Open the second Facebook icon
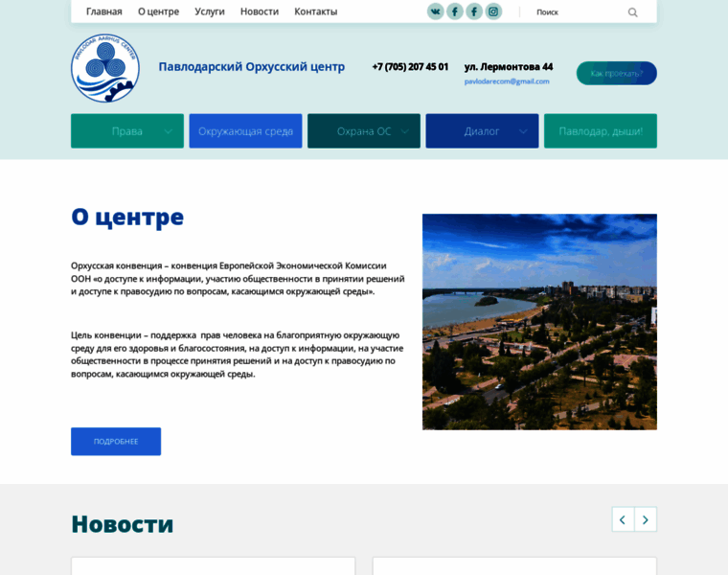The width and height of the screenshot is (728, 575). tap(474, 11)
